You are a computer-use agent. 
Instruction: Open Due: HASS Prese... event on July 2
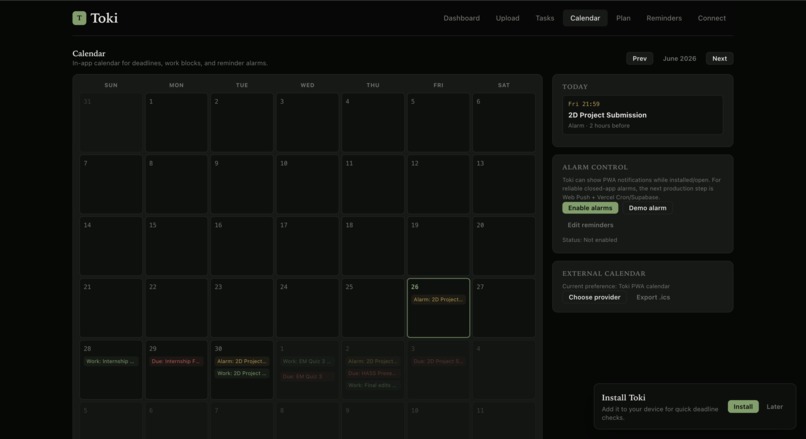373,373
